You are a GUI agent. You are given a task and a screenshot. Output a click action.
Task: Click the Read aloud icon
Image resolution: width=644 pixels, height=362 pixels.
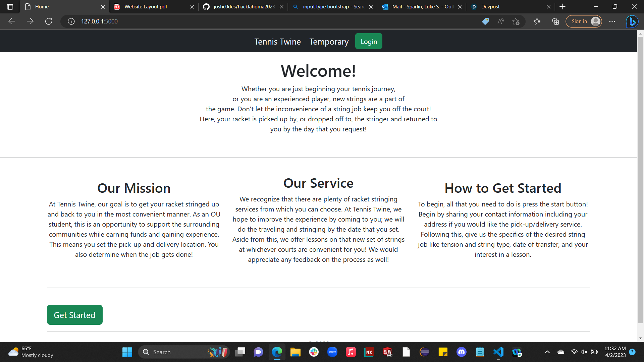coord(501,21)
